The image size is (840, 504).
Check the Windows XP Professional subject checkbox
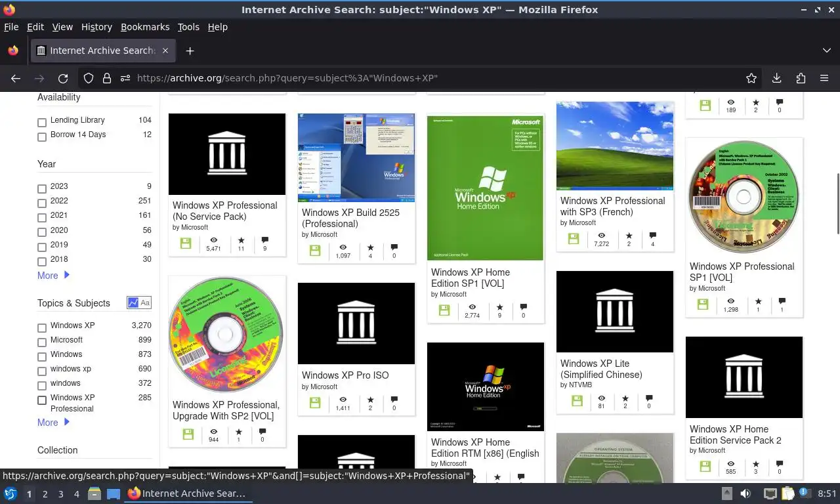point(42,400)
